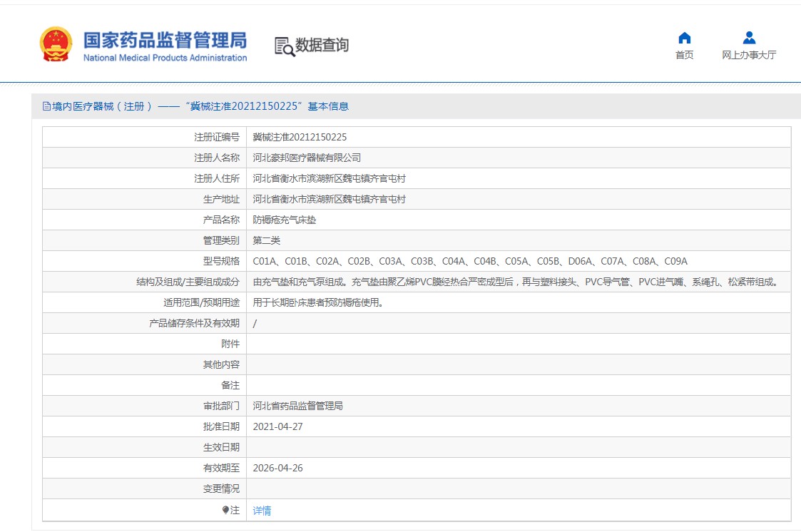This screenshot has width=801, height=532.
Task: Click the 批准日期 label
Action: pos(221,427)
